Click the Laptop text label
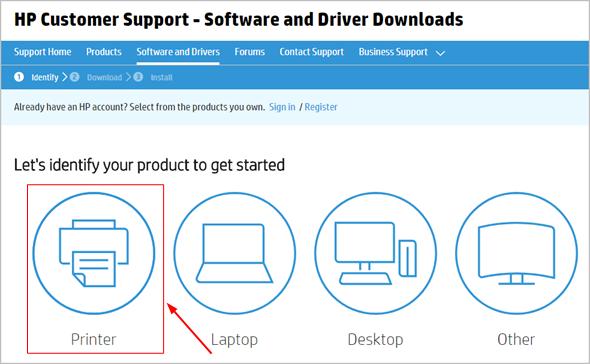The image size is (590, 364). [234, 340]
